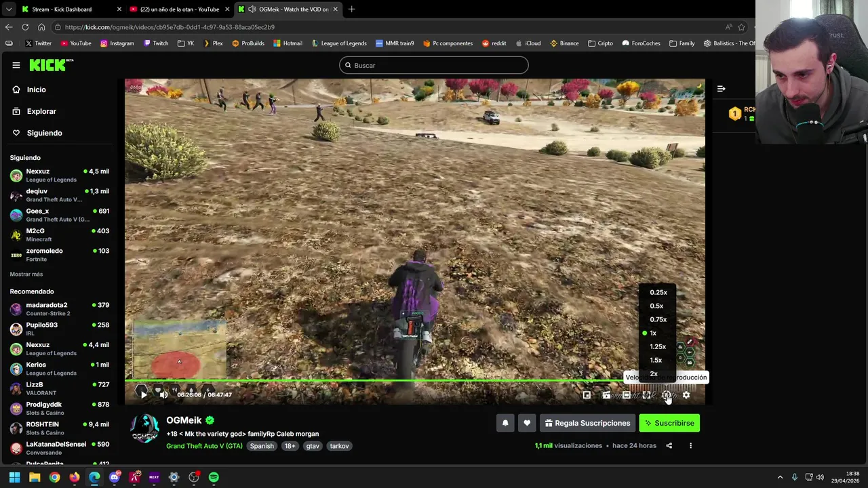The height and width of the screenshot is (488, 868).
Task: Click the green Suscribirse button
Action: (x=669, y=423)
